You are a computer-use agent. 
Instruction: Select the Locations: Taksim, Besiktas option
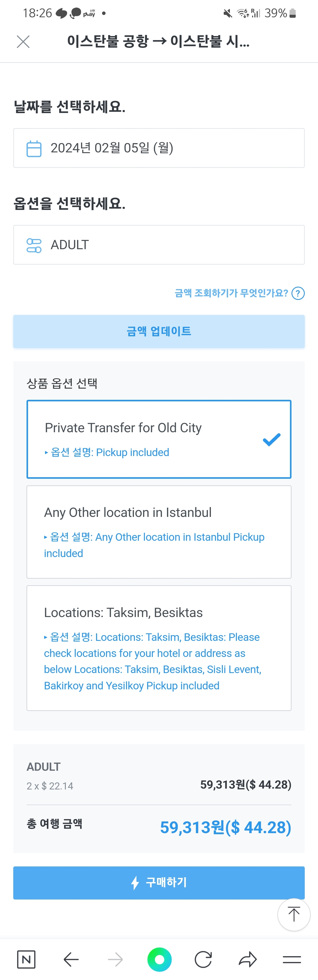point(159,648)
